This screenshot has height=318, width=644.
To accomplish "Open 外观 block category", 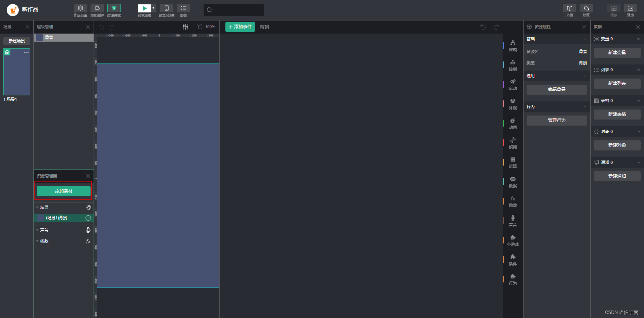I will 513,104.
